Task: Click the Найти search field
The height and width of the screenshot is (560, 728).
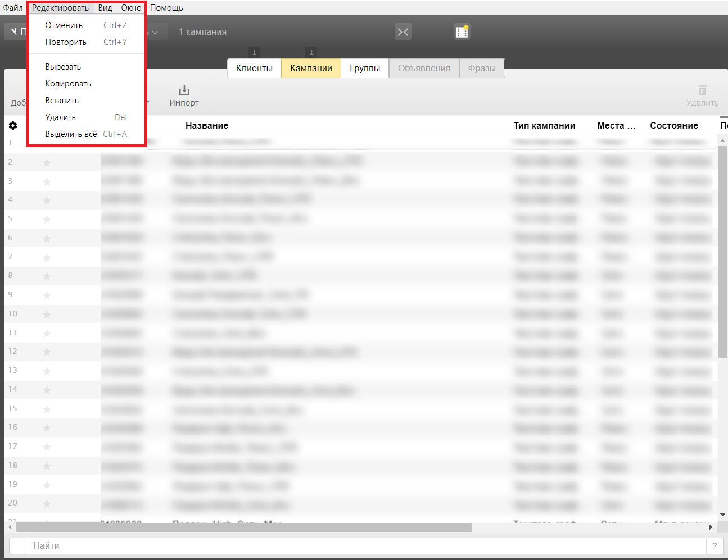Action: tap(365, 545)
